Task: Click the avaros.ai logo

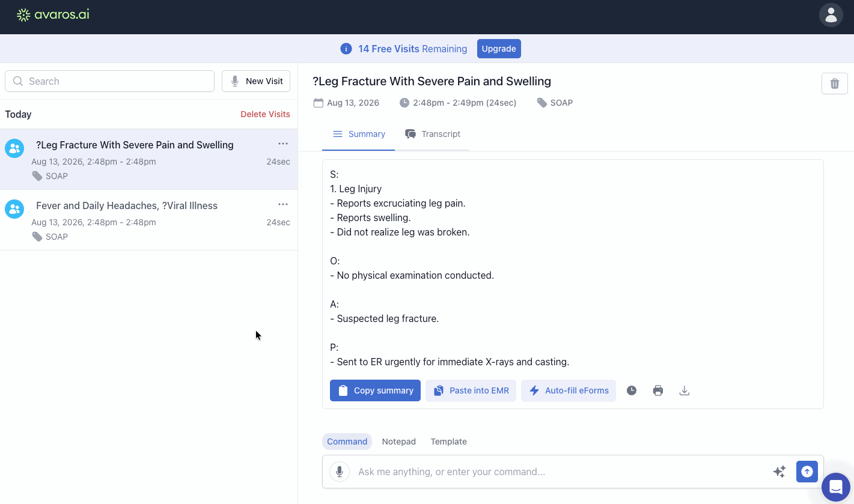Action: coord(53,15)
